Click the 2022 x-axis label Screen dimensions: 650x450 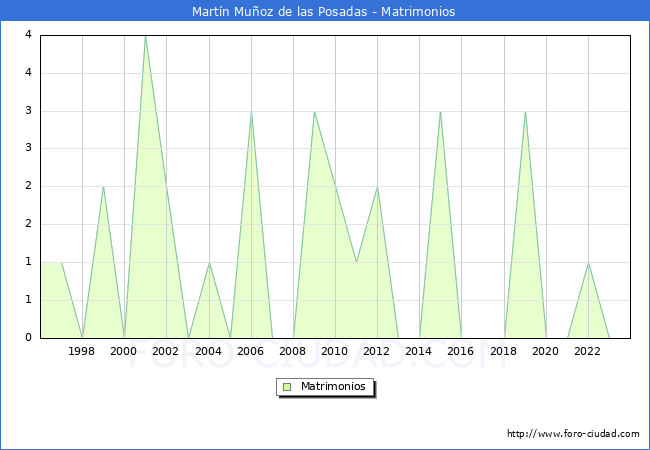point(587,351)
